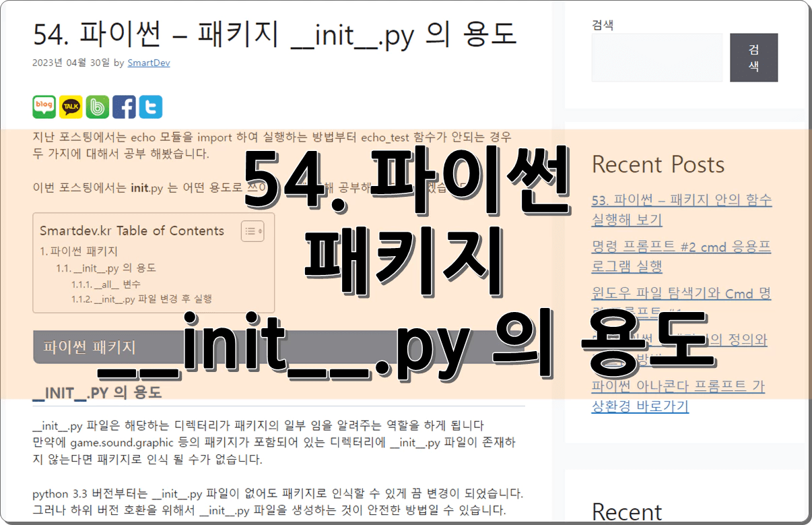Share the post to Naver Blog
This screenshot has height=525, width=812.
[44, 106]
